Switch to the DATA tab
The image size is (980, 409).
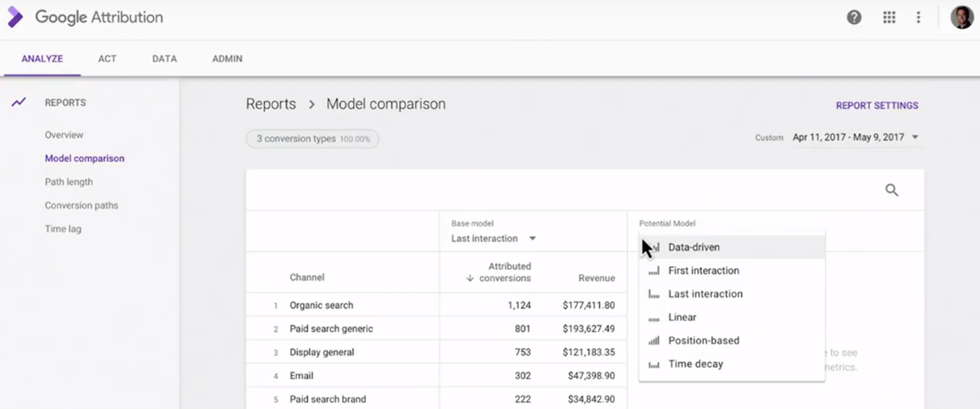[x=164, y=59]
